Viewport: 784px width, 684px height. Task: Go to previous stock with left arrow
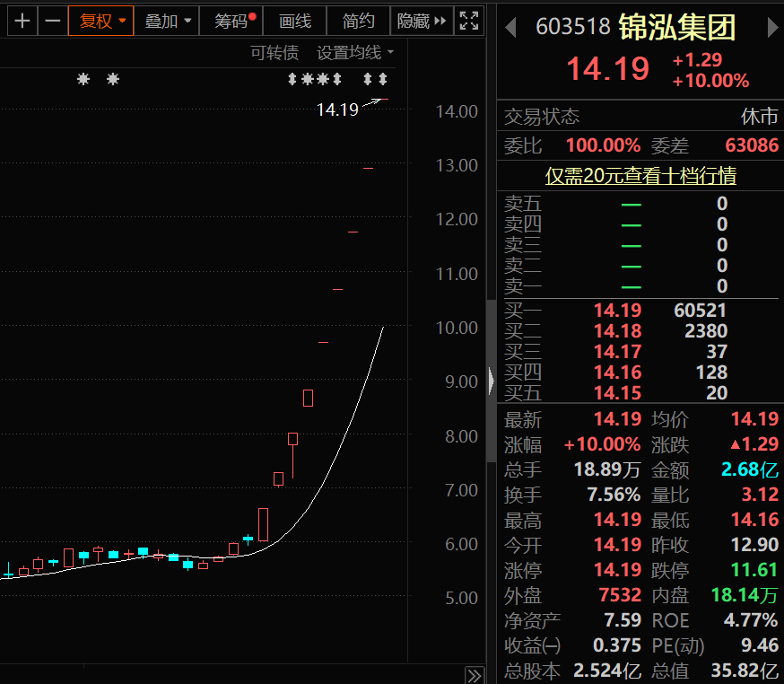[510, 27]
